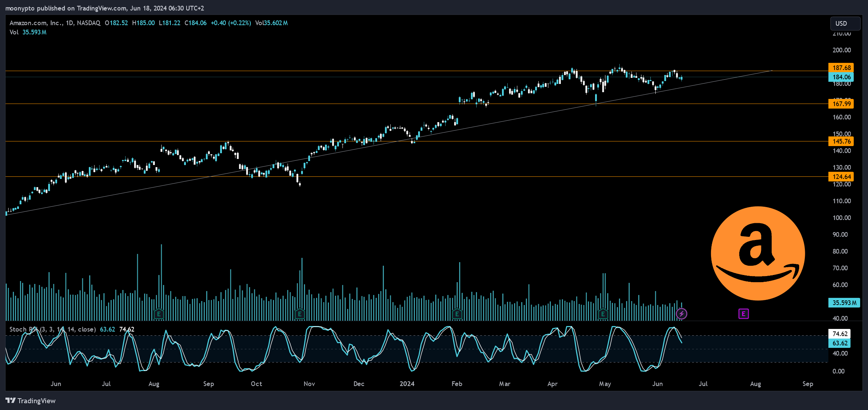Screen dimensions: 868x410
Task: Click the blue 63.62 Stoch RSI axis label
Action: pyautogui.click(x=839, y=343)
